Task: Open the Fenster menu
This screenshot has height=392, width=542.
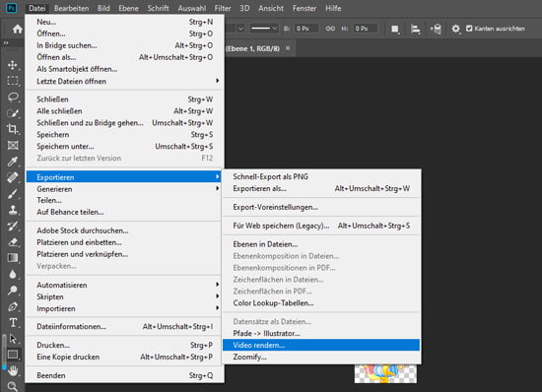Action: pos(305,8)
